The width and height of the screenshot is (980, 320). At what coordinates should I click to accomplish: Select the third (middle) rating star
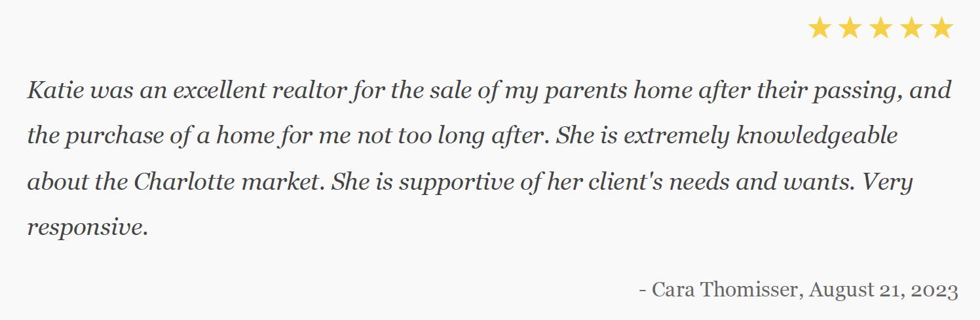pyautogui.click(x=880, y=28)
